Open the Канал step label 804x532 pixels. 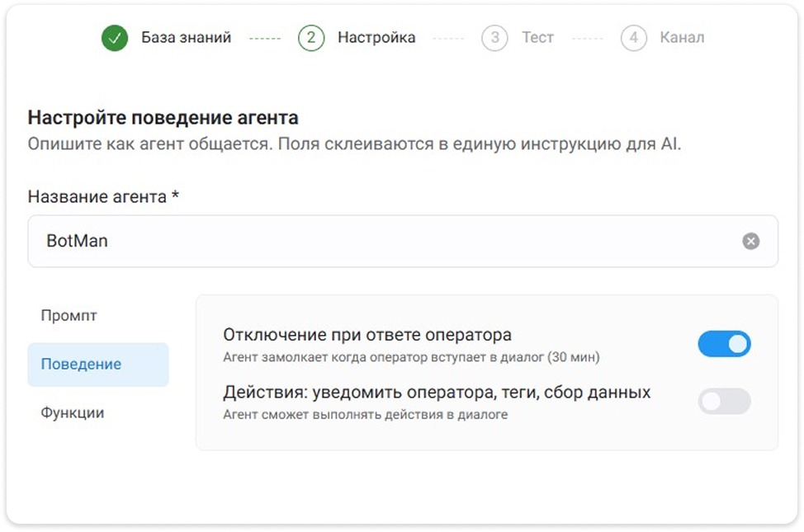point(682,38)
